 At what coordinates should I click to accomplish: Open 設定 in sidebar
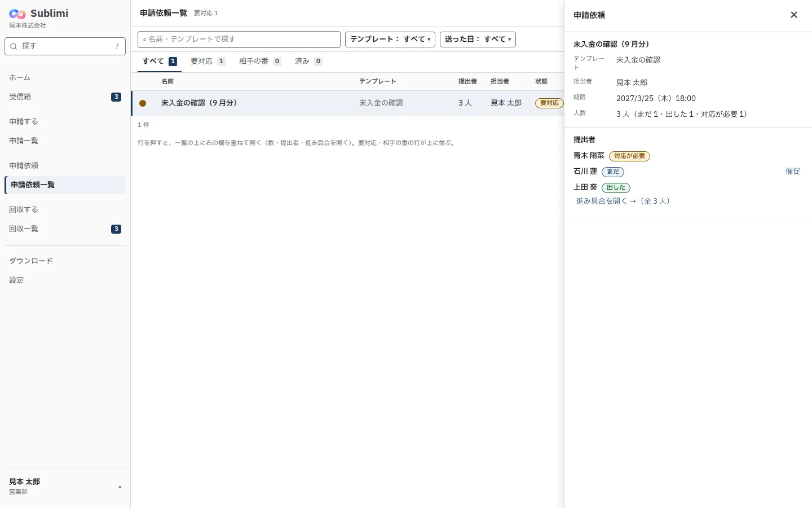[x=65, y=281]
